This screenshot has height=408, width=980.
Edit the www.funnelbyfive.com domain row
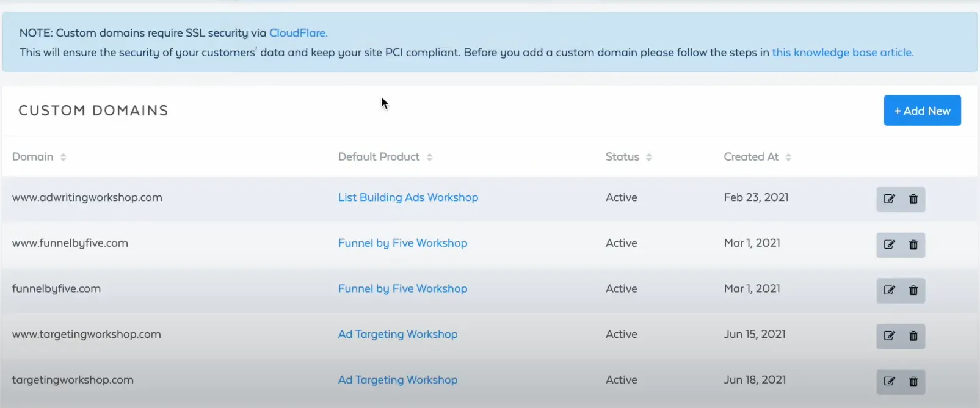click(x=889, y=245)
